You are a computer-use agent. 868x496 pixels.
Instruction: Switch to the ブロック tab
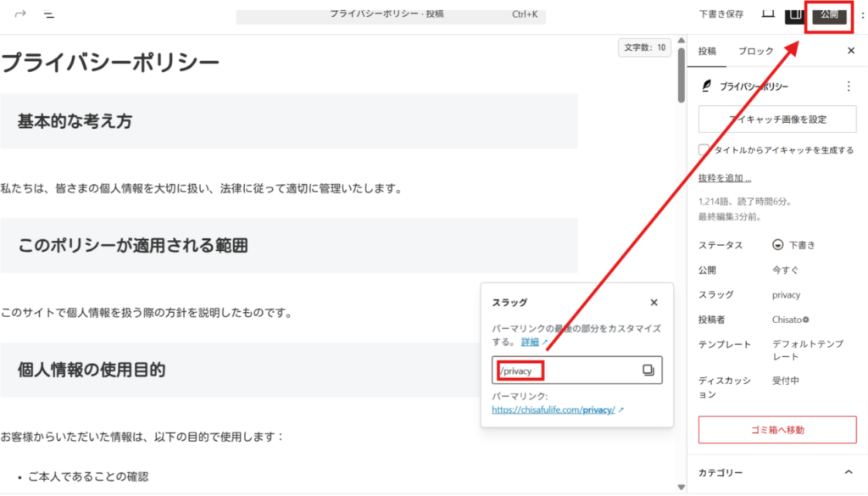tap(755, 51)
